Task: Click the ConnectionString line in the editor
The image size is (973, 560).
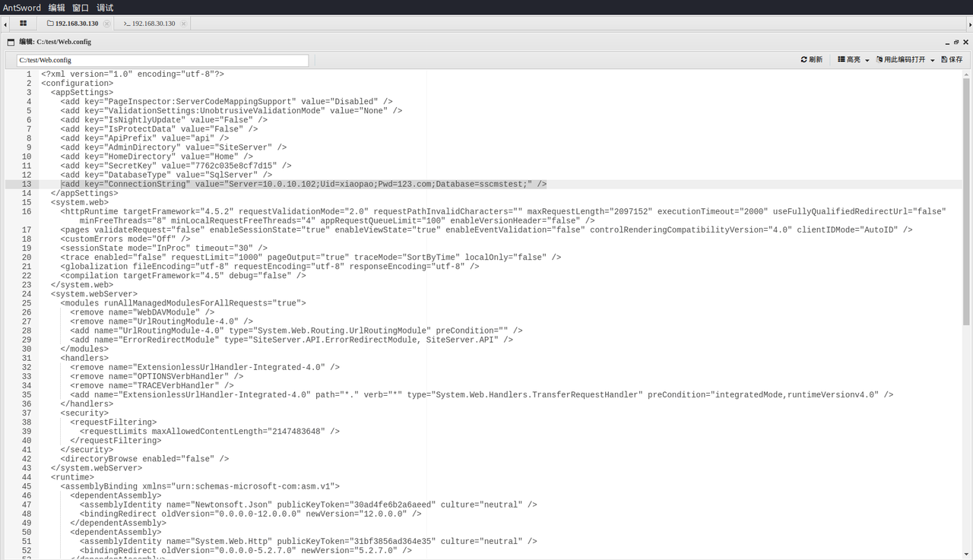Action: pos(303,184)
